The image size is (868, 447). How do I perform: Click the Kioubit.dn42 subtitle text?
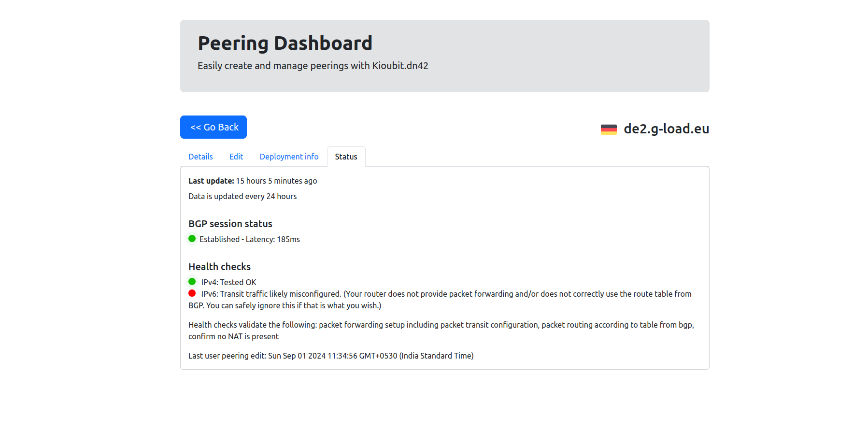[x=313, y=66]
